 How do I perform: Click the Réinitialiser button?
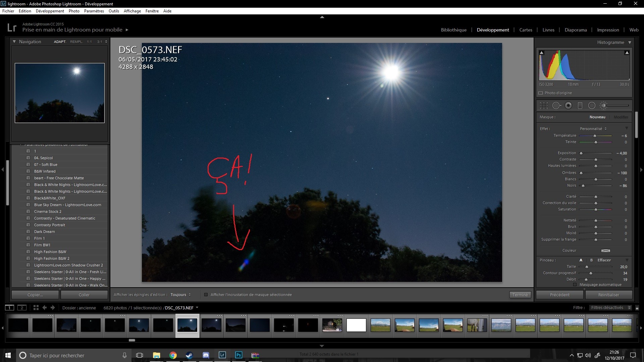[608, 295]
